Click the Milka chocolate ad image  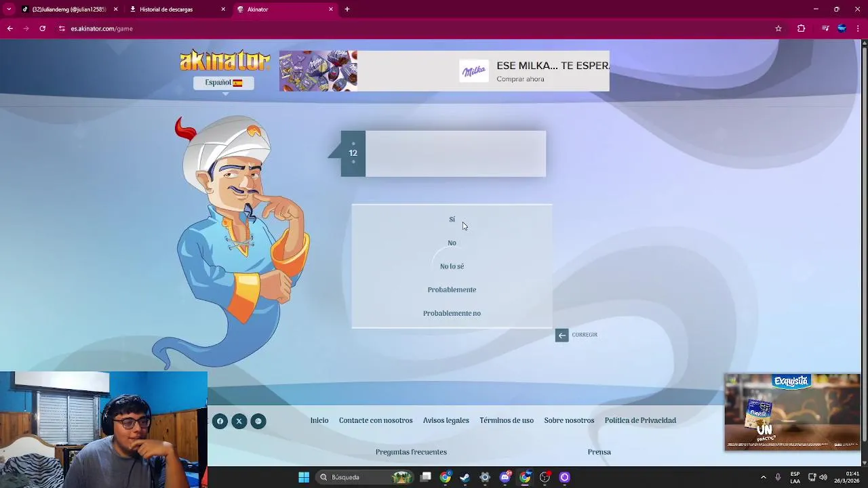(318, 71)
